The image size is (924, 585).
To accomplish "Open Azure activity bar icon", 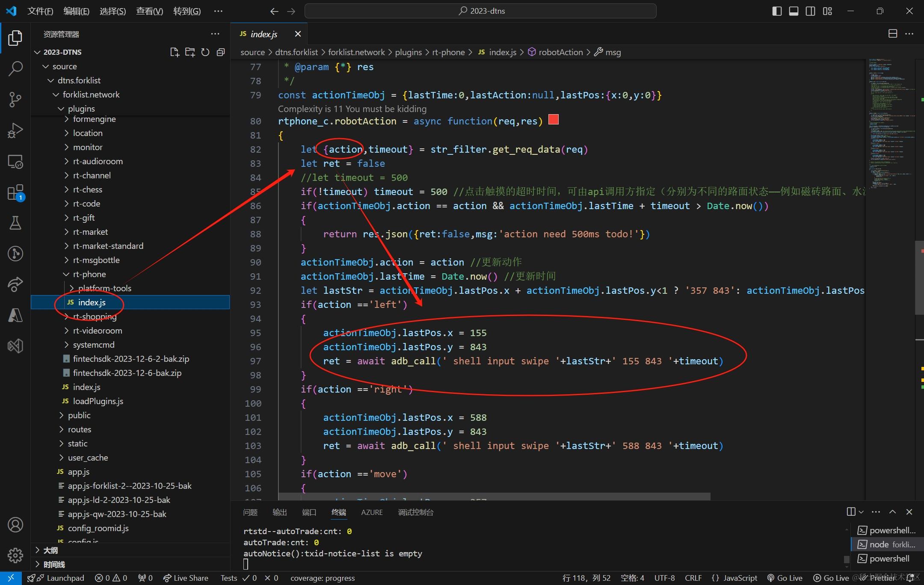I will (15, 315).
